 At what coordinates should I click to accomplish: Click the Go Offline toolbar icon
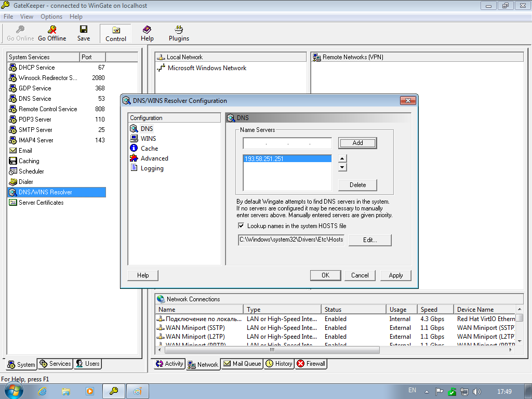click(x=52, y=33)
